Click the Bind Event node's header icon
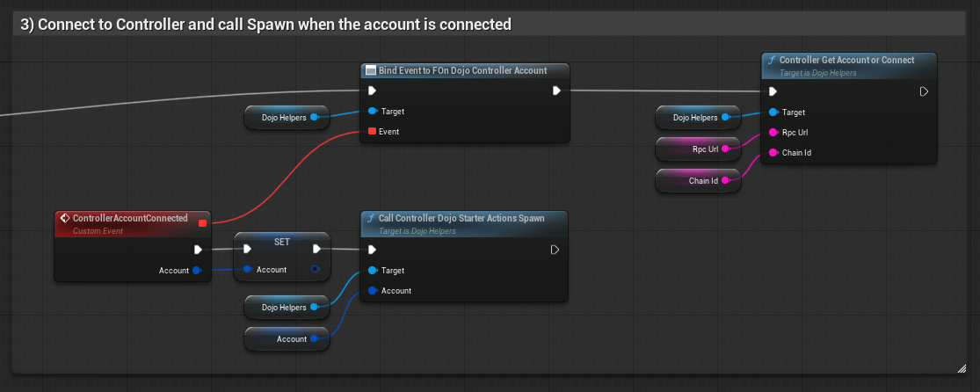 click(371, 70)
